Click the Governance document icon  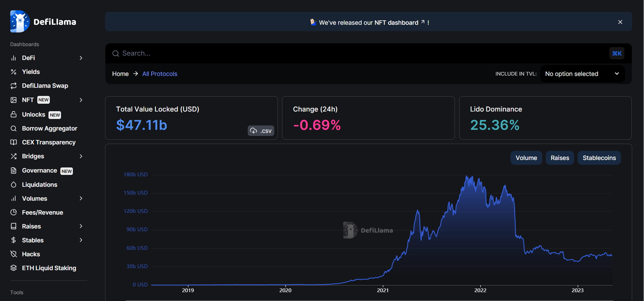click(x=14, y=170)
